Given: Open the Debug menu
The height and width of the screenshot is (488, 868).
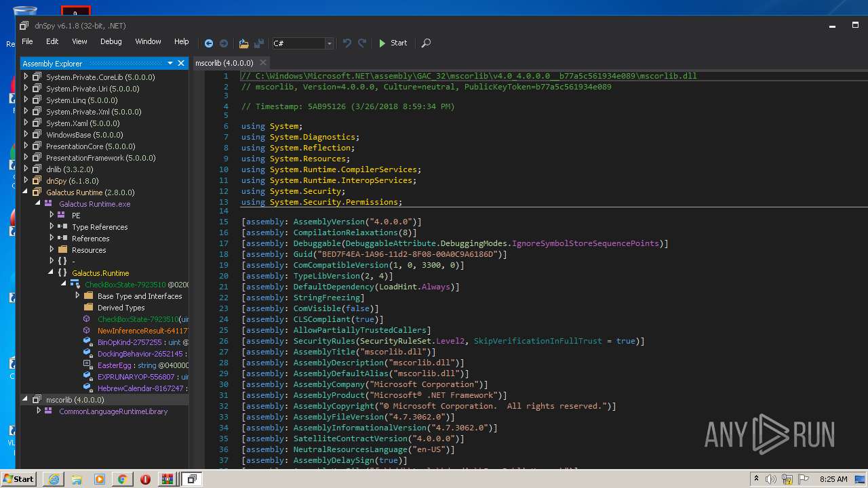Looking at the screenshot, I should [111, 41].
